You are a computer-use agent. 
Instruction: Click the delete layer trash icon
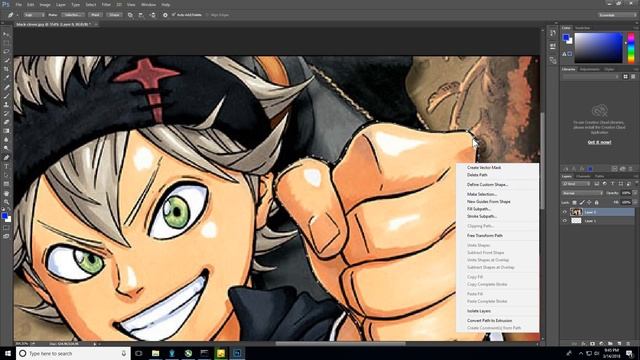tap(628, 344)
